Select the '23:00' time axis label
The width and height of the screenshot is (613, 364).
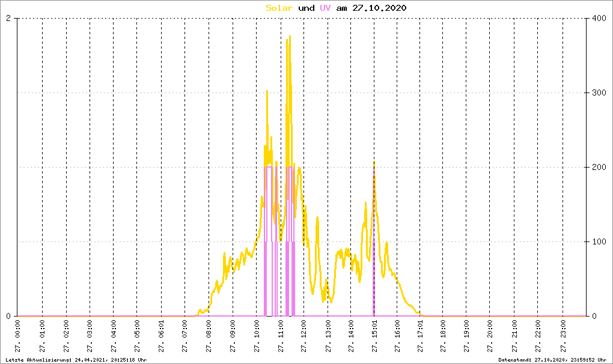pyautogui.click(x=563, y=336)
